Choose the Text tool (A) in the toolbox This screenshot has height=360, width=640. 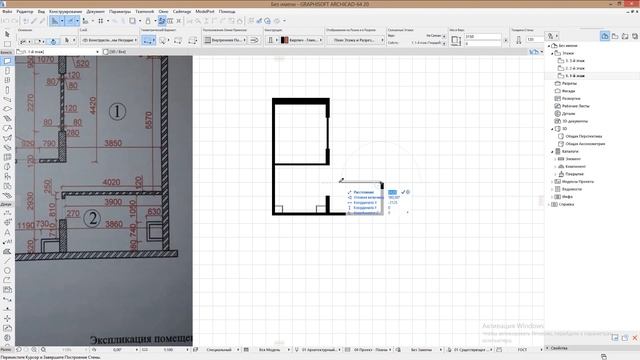pyautogui.click(x=7, y=232)
